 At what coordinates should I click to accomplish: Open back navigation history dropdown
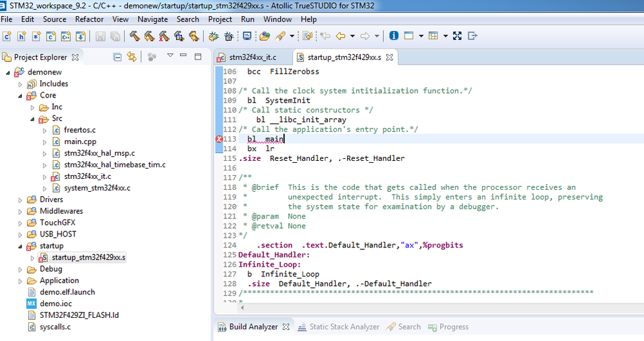[352, 36]
